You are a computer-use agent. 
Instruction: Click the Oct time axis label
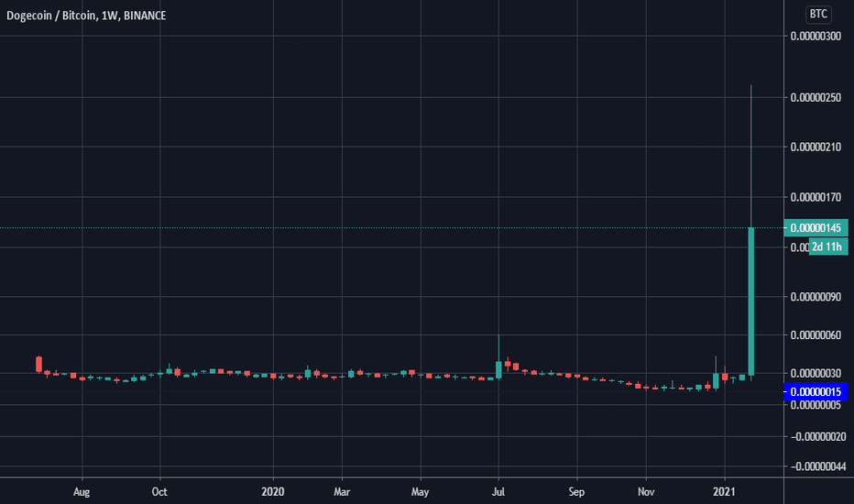[159, 492]
